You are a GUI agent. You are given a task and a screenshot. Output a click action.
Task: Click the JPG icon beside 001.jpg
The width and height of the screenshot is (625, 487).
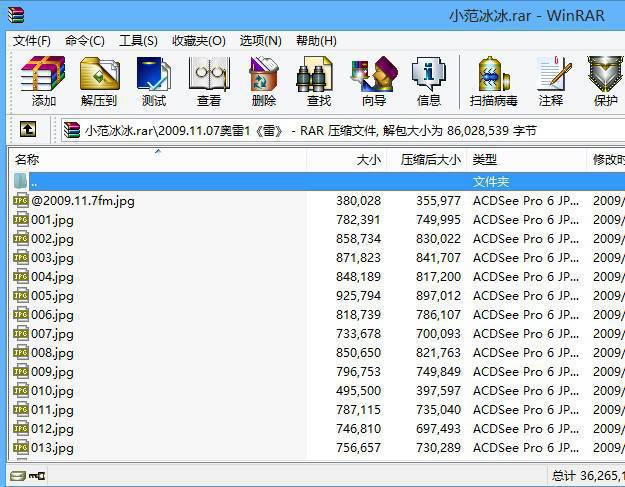(21, 220)
